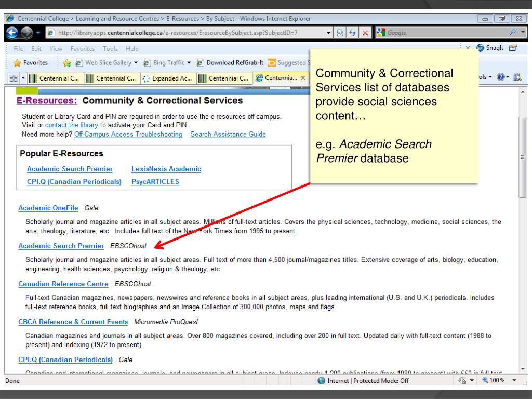Viewport: 532px width, 399px height.
Task: Click the contact the library link
Action: click(x=72, y=125)
